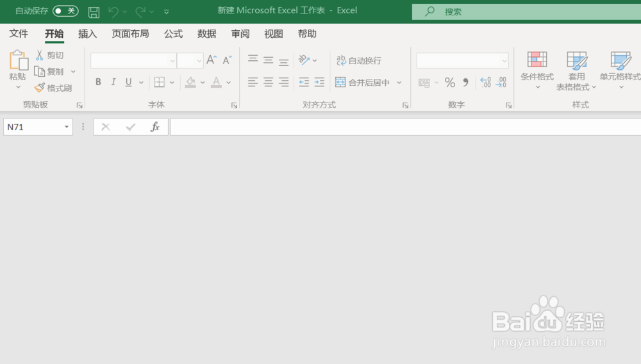The width and height of the screenshot is (641, 364).
Task: Expand the 复制 copy options arrow
Action: click(x=73, y=72)
